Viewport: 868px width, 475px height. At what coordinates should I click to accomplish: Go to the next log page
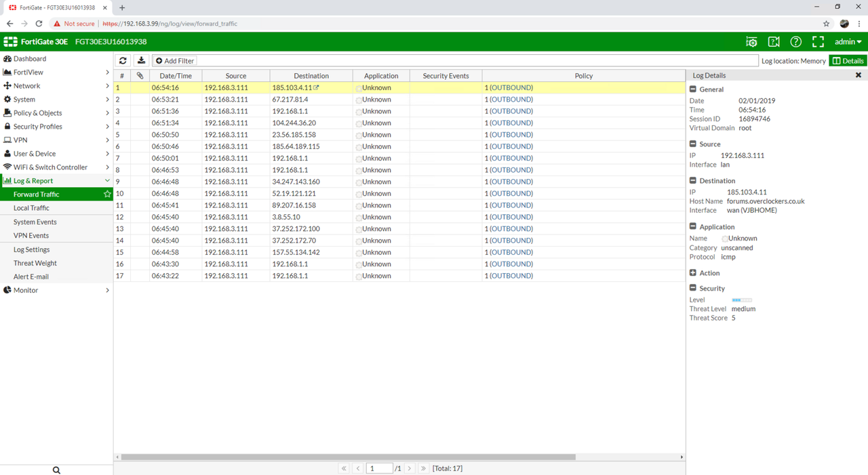[x=410, y=468]
